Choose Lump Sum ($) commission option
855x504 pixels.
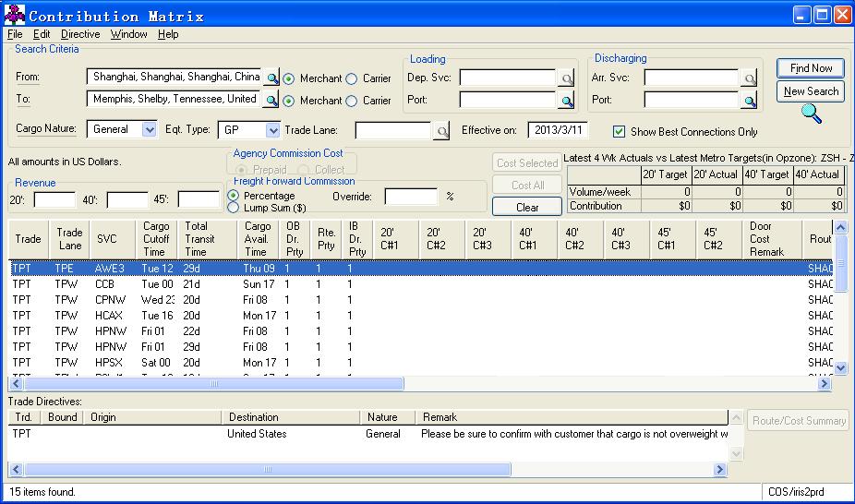(x=233, y=208)
